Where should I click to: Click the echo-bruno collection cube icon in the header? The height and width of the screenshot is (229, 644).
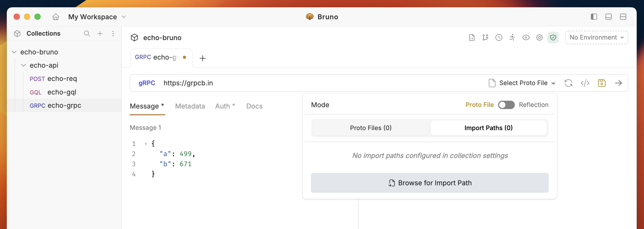pos(134,38)
